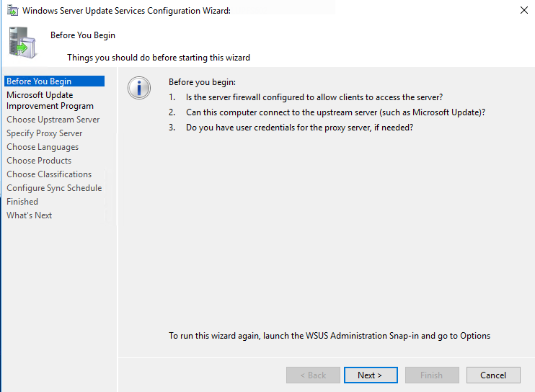Click the 'Before You Begin' page title

[83, 35]
